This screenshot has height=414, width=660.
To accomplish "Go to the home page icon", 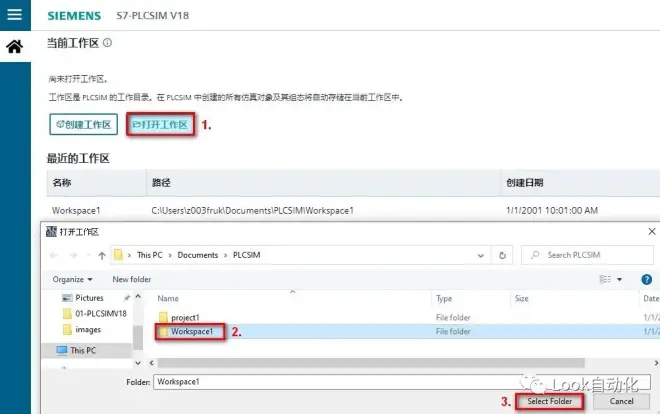I will click(15, 46).
